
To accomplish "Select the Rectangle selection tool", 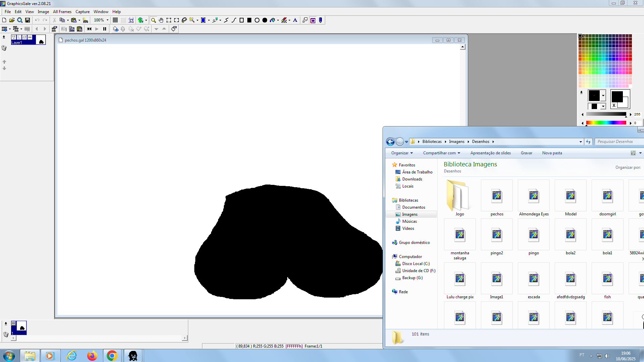I will click(x=169, y=20).
